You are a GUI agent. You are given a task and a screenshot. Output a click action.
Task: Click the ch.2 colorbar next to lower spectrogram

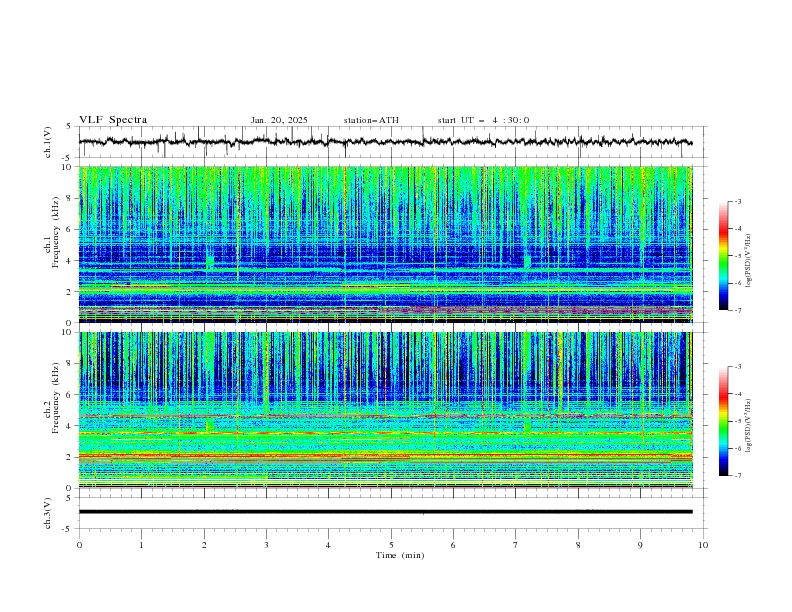pos(723,421)
